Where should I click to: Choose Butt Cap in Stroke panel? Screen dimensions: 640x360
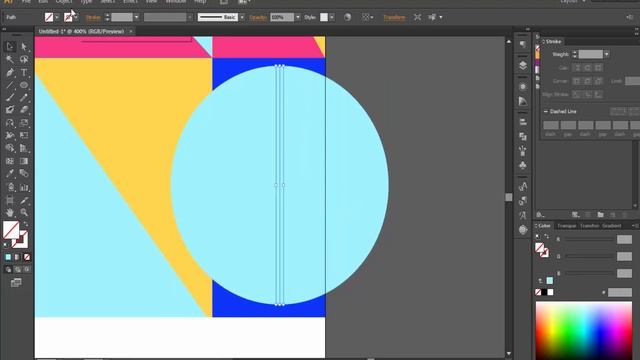(x=577, y=68)
